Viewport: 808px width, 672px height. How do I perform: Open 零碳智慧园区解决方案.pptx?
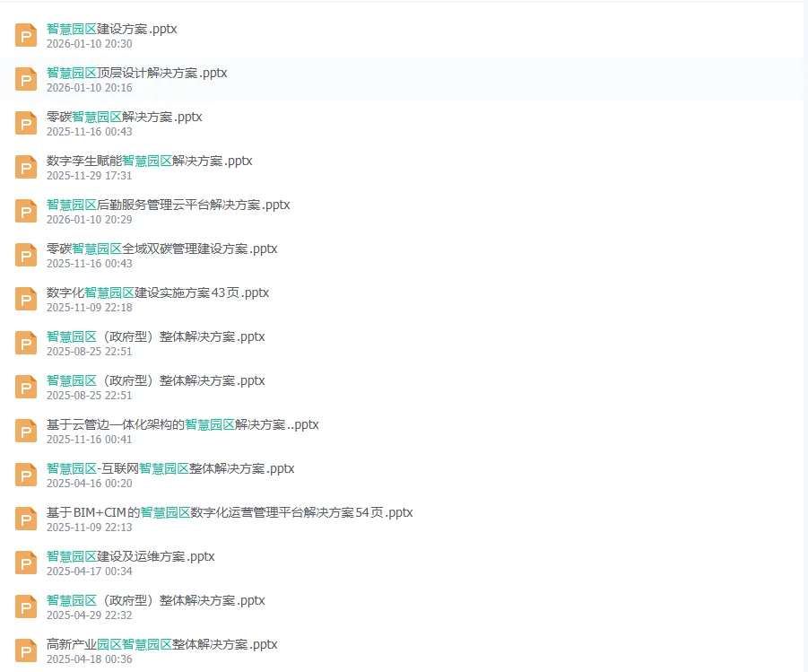(x=123, y=117)
